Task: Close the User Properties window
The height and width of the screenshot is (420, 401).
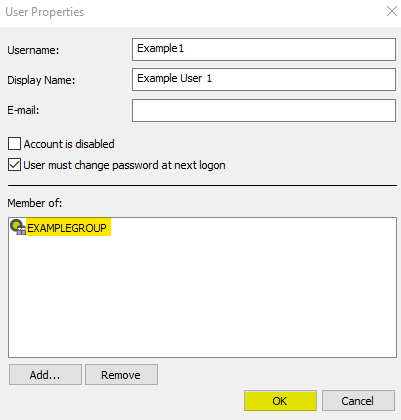Action: tap(392, 11)
